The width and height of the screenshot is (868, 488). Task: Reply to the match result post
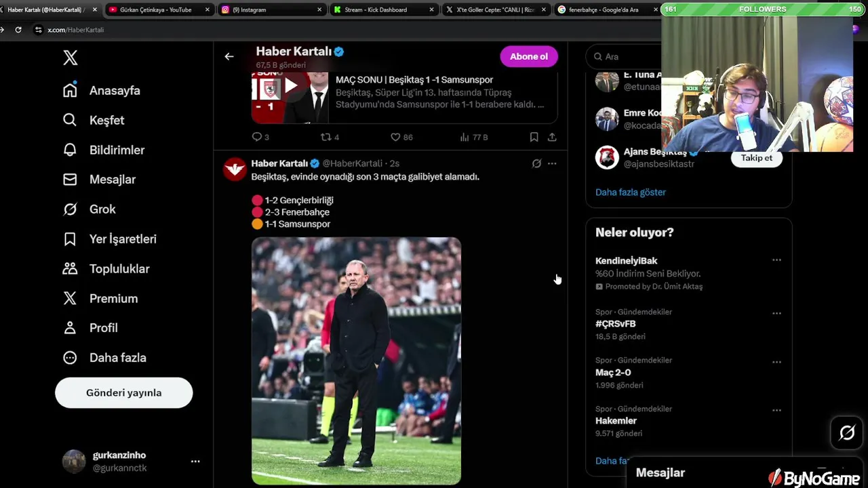tap(260, 137)
